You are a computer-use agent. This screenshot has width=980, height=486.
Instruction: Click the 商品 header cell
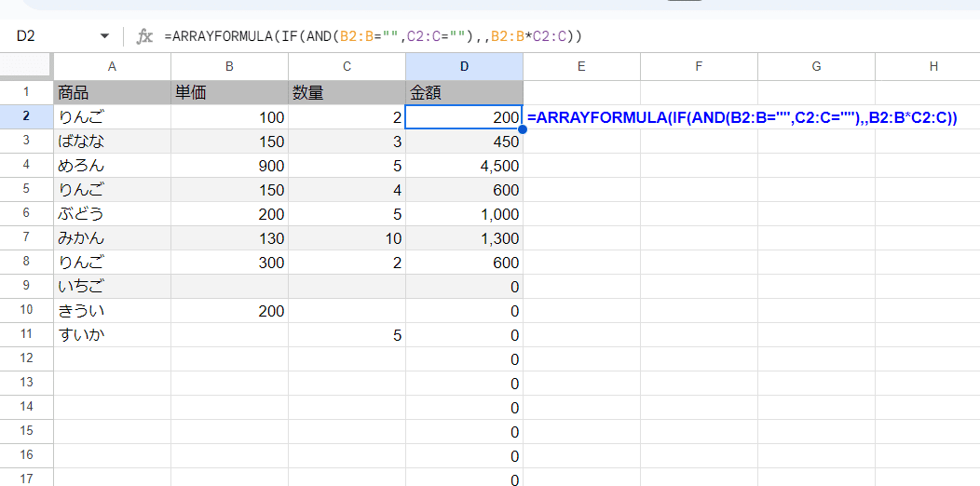(x=113, y=92)
